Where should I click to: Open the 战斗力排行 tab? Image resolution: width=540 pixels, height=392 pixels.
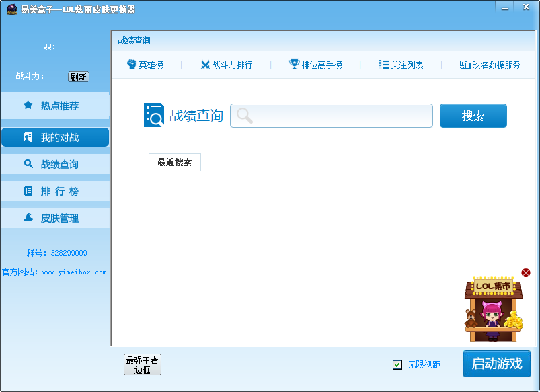pyautogui.click(x=226, y=65)
